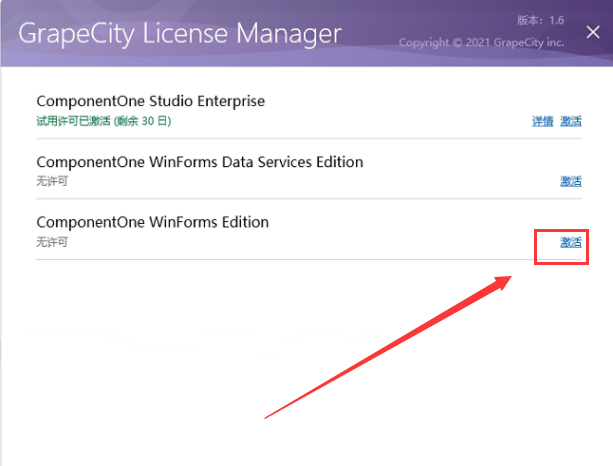Image resolution: width=613 pixels, height=466 pixels.
Task: Open 详情 link for Studio Enterprise
Action: click(543, 121)
